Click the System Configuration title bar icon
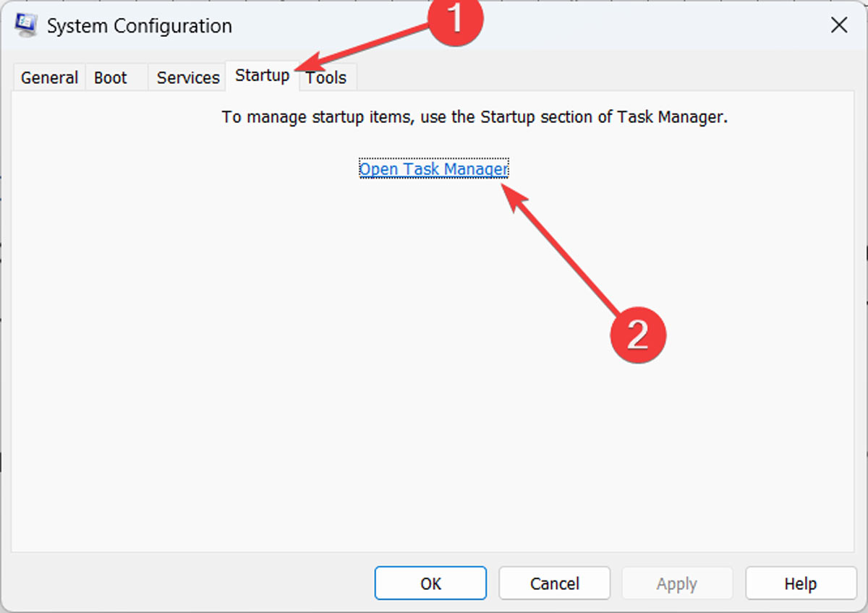Screen dimensions: 868x613 pyautogui.click(x=26, y=24)
